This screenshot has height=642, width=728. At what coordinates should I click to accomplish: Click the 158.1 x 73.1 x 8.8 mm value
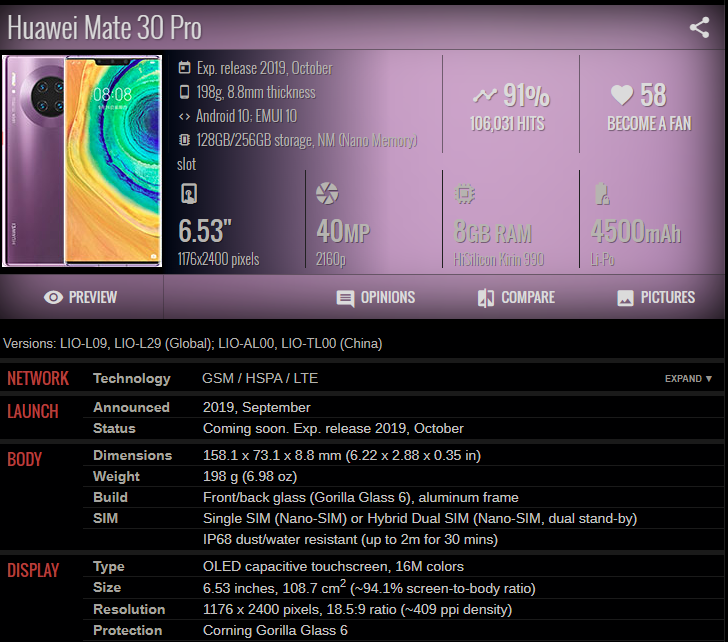342,455
